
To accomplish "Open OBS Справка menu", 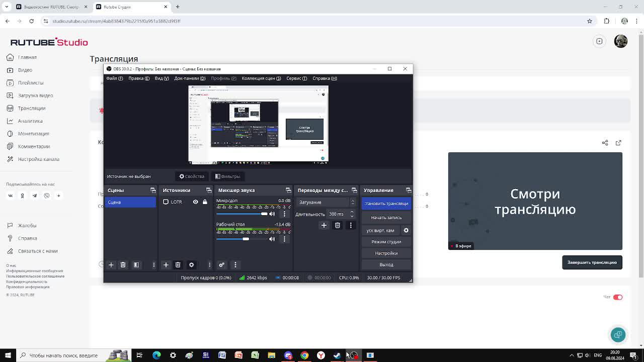I will [325, 78].
